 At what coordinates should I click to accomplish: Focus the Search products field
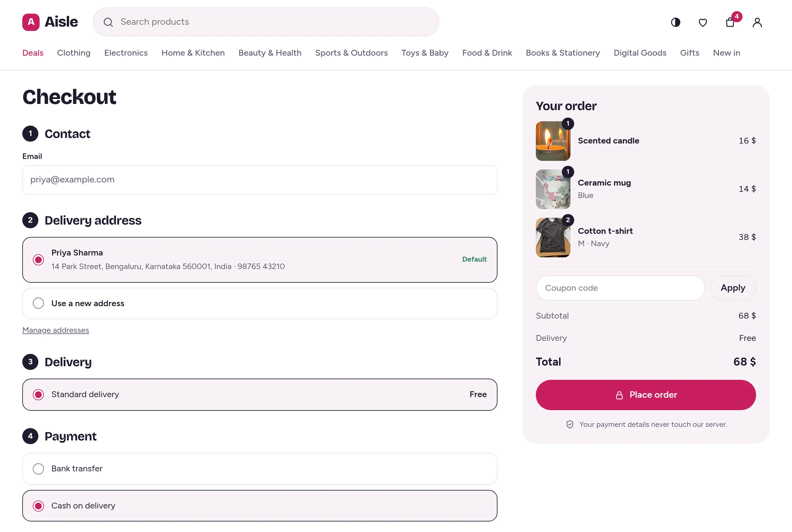[x=266, y=22]
